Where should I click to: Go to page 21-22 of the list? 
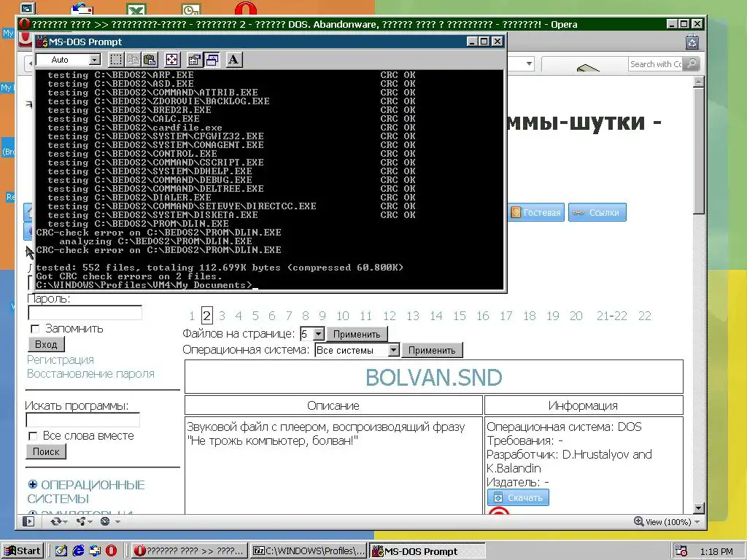pos(612,316)
